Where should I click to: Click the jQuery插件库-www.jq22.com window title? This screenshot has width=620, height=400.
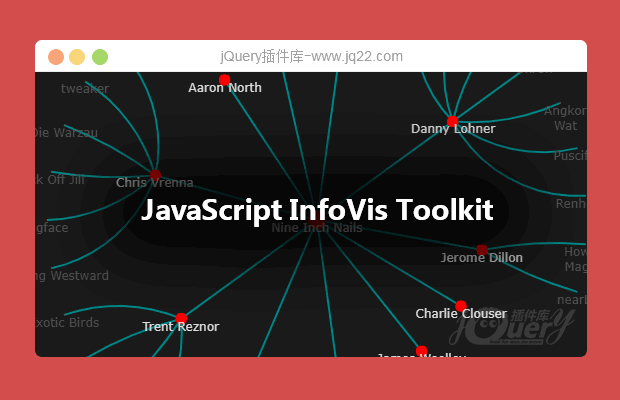[x=312, y=57]
